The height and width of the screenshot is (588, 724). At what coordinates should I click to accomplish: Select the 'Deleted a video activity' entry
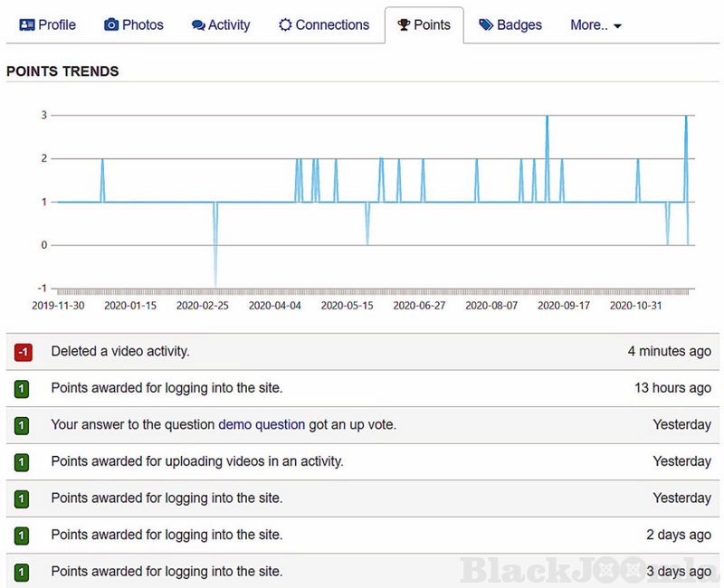(x=120, y=351)
